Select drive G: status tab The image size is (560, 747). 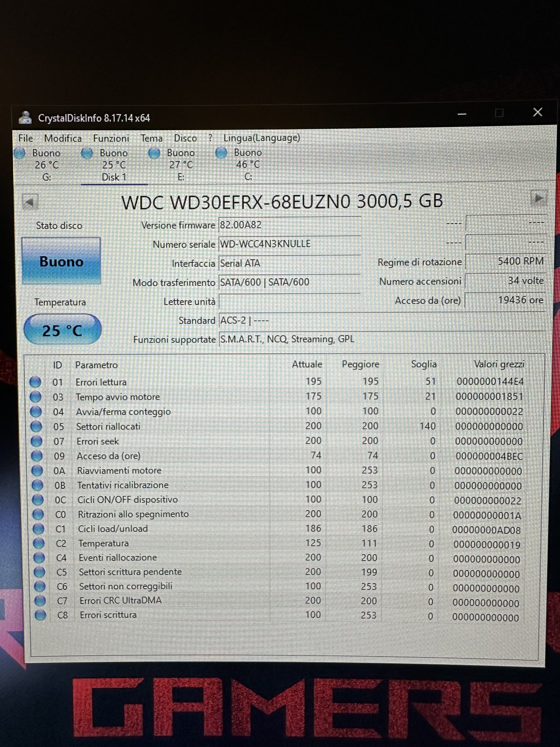pyautogui.click(x=40, y=165)
